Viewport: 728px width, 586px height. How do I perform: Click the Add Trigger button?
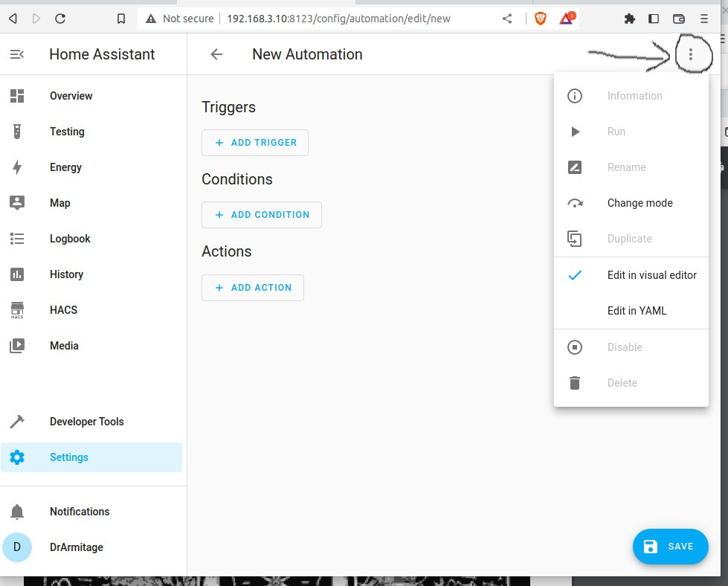(255, 143)
